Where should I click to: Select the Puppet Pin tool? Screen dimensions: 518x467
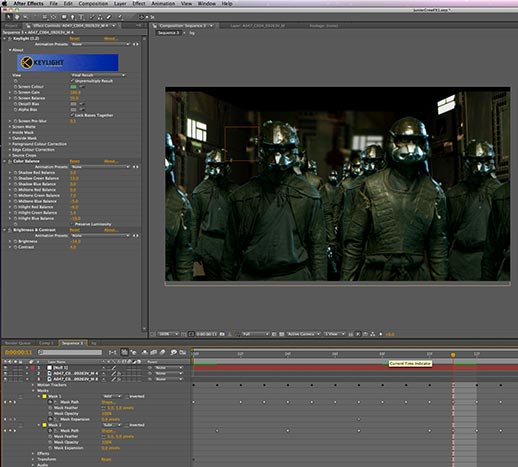(120, 17)
